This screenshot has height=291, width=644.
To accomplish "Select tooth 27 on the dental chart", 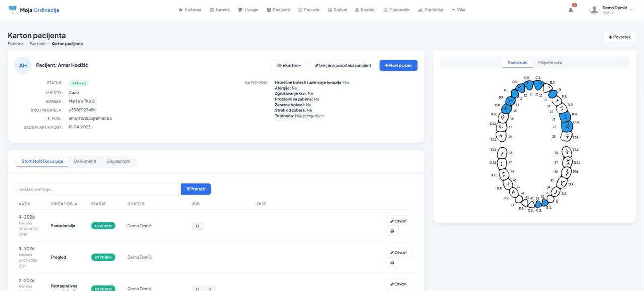I will point(566,126).
